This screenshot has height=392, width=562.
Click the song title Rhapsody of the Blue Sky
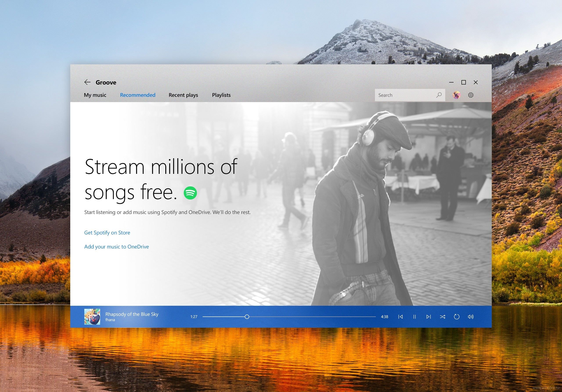click(x=132, y=314)
